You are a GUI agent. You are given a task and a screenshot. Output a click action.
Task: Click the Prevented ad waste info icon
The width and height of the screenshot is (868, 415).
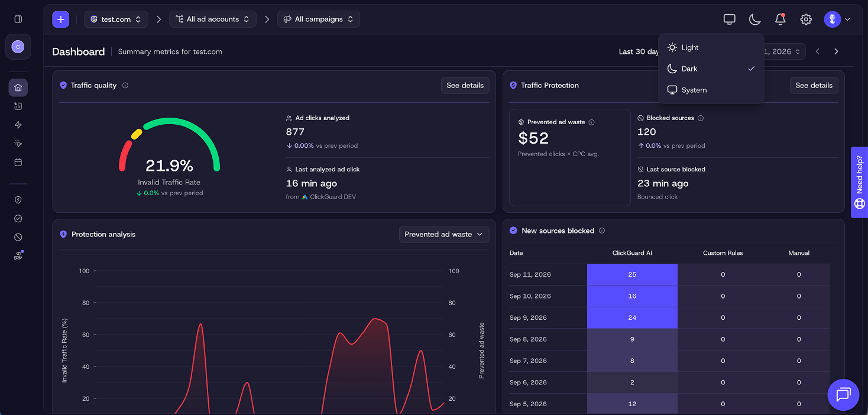pos(591,122)
